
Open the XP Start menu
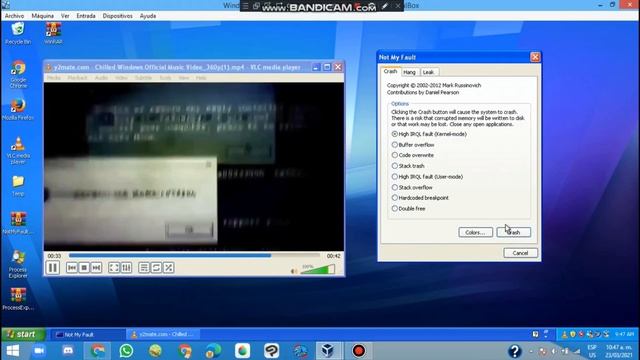(23, 334)
